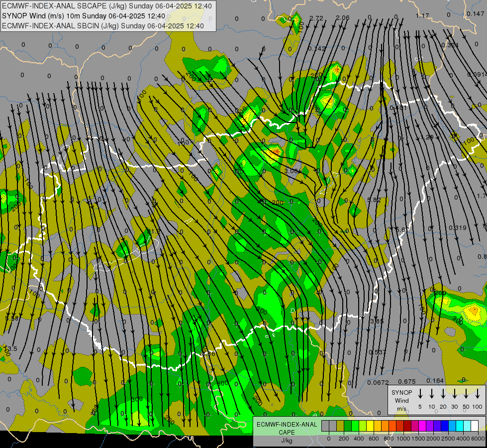Screen dimensions: 487x448
Task: Pick the pure yellow swatch in CAPE legend
Action: 370,426
